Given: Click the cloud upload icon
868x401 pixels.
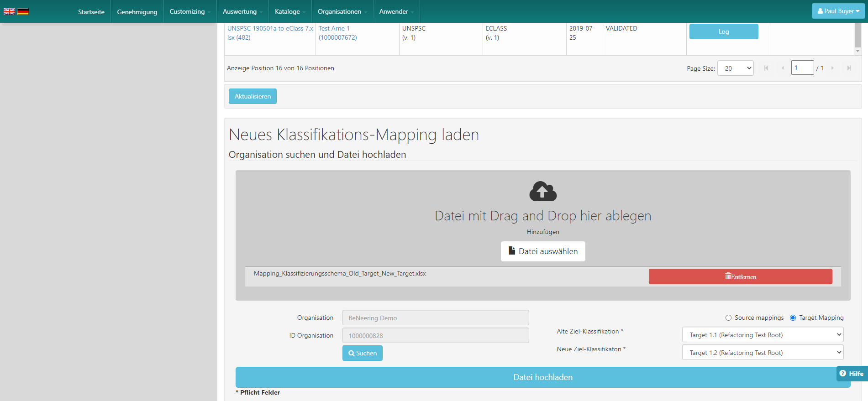Looking at the screenshot, I should pyautogui.click(x=542, y=192).
